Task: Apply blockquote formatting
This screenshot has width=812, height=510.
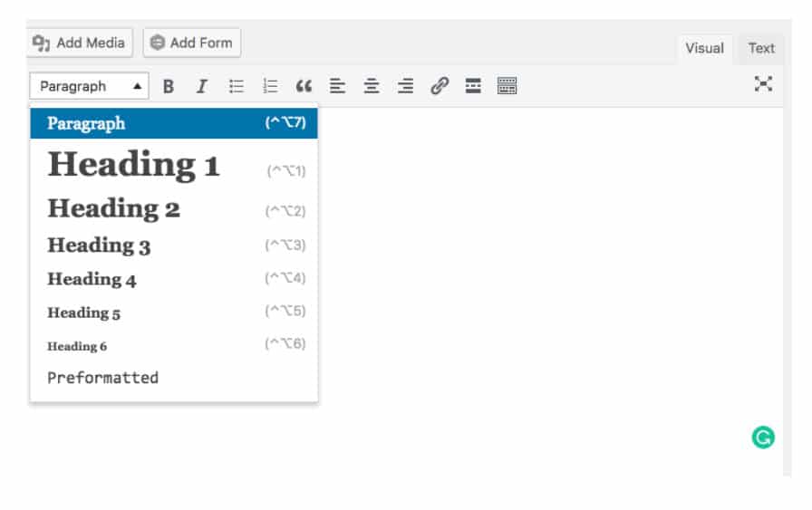Action: (x=304, y=86)
